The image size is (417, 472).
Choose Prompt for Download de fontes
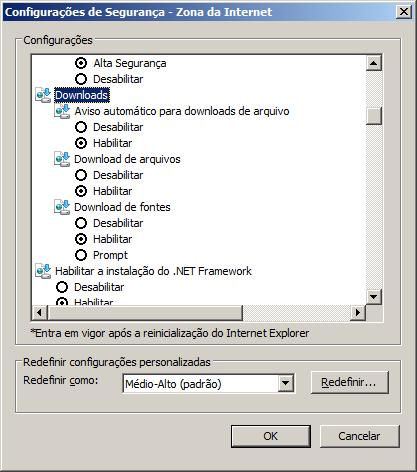click(x=81, y=255)
